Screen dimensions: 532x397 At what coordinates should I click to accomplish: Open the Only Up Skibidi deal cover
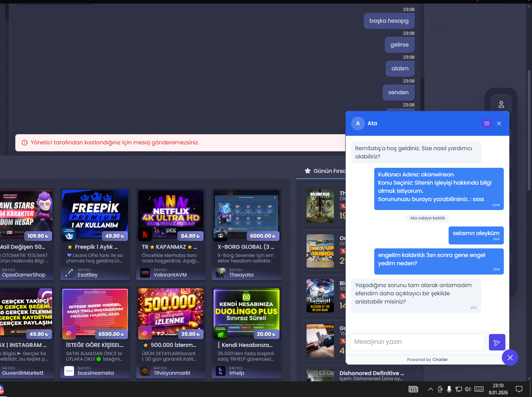point(320,251)
